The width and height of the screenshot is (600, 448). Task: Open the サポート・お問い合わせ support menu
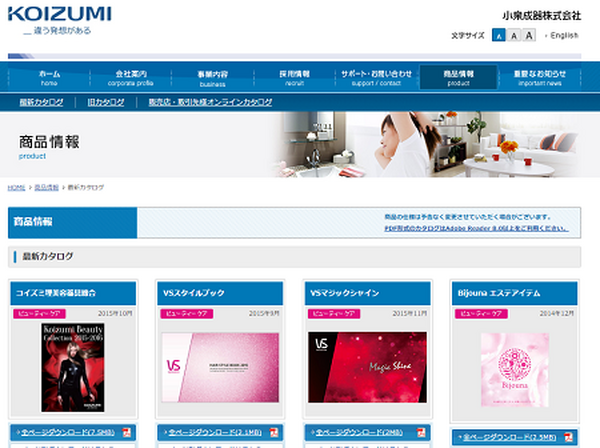(x=376, y=77)
